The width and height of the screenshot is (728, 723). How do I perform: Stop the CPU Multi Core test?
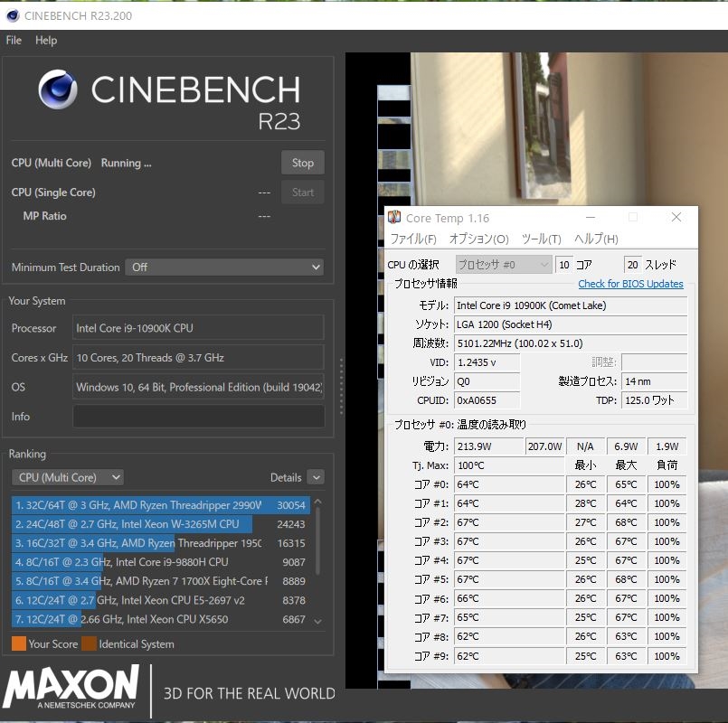click(x=303, y=163)
